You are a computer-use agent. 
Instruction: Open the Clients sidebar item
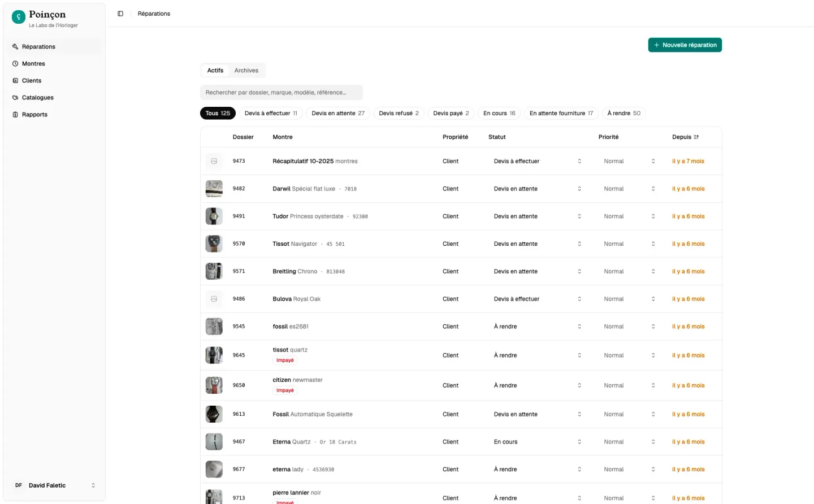(x=54, y=81)
